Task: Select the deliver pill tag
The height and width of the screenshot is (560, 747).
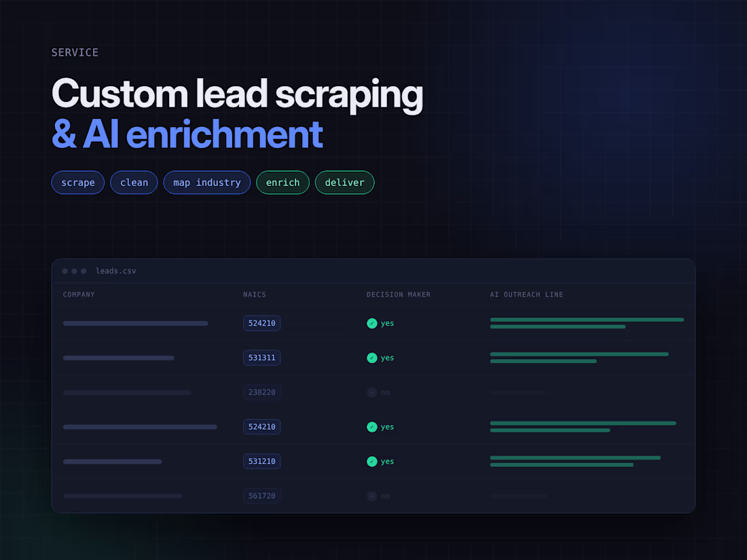Action: (x=344, y=183)
